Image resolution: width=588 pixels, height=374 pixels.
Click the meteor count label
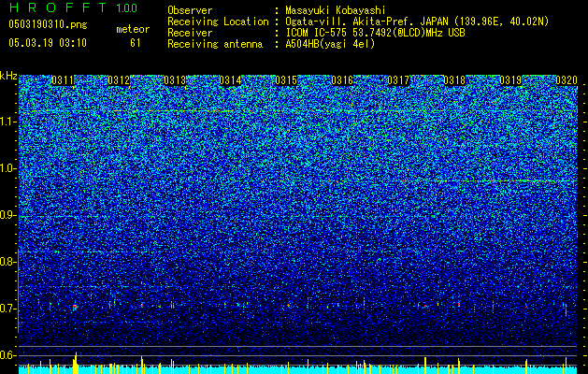[133, 29]
